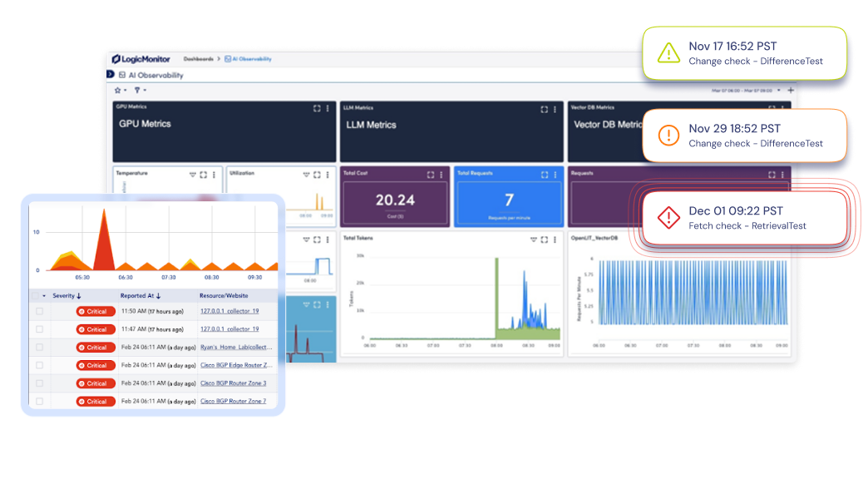
Task: Open Total Cost widget kebab menu
Action: click(441, 175)
